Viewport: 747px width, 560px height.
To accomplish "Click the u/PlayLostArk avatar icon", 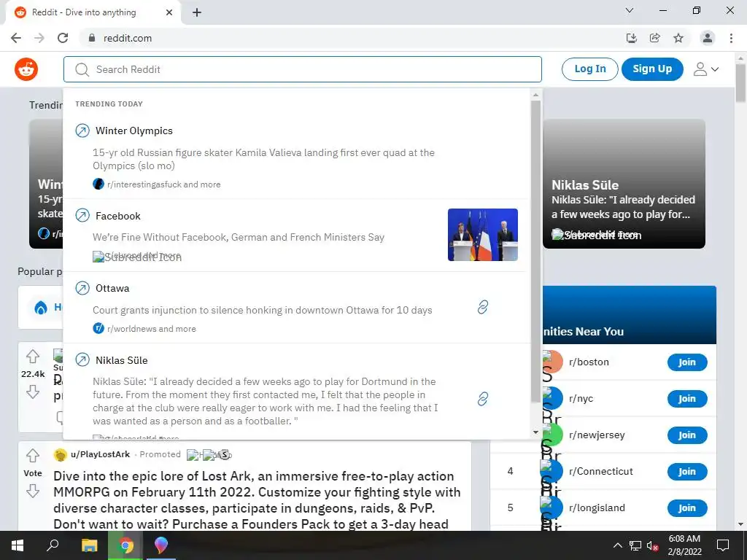I will [x=61, y=455].
